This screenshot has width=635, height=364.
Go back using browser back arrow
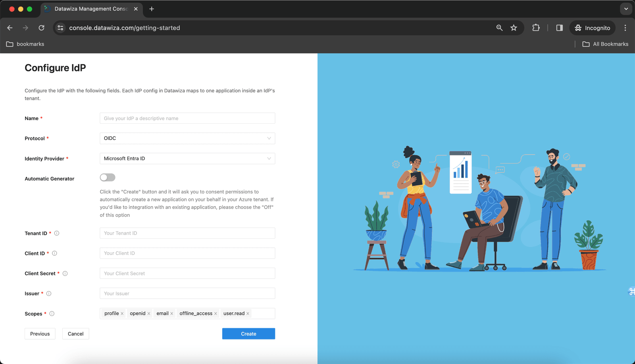click(x=10, y=28)
